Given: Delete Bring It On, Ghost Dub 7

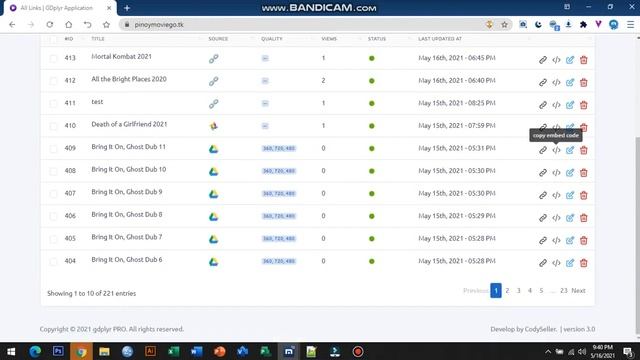Looking at the screenshot, I should [584, 240].
